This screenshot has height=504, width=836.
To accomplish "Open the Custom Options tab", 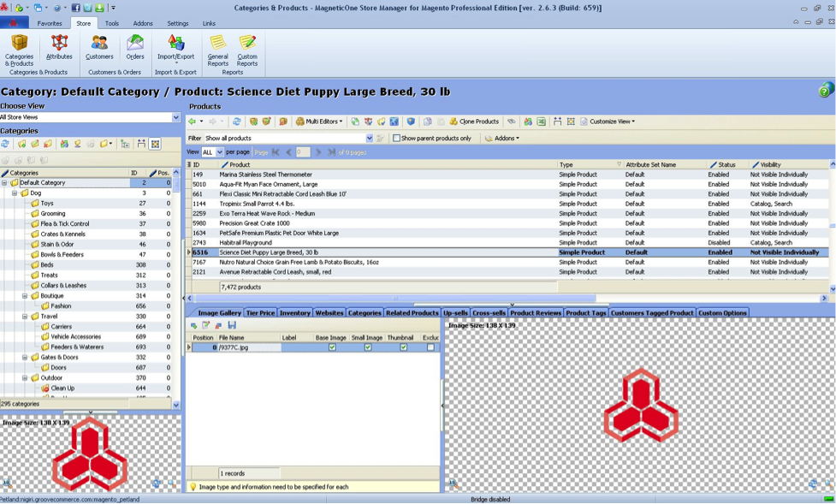I will (722, 313).
